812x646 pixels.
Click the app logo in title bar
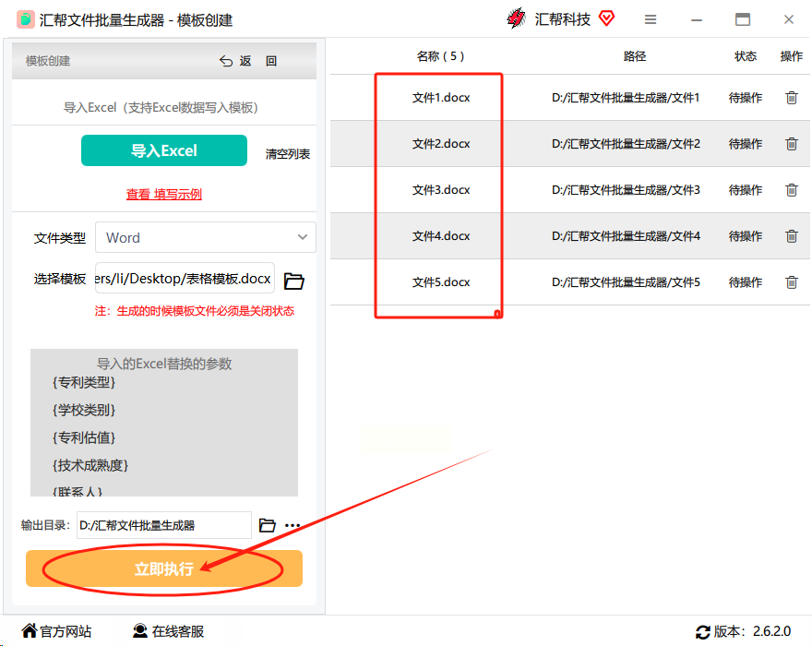[x=26, y=19]
